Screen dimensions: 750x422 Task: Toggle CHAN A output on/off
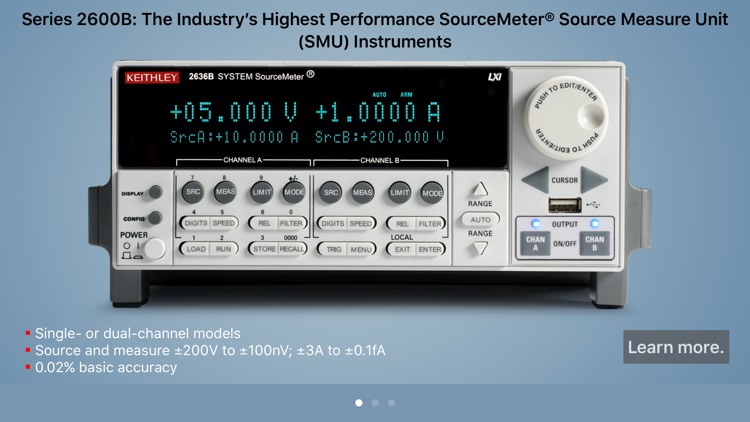pyautogui.click(x=535, y=243)
